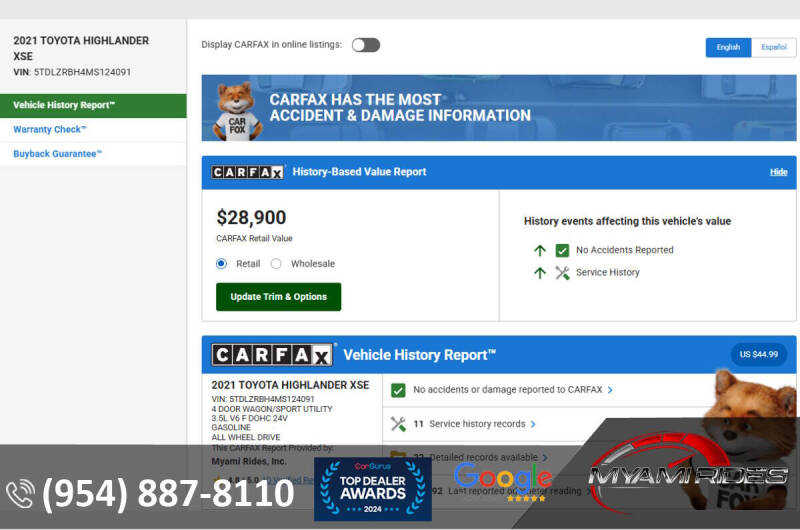Go to Buyback Guarantee section

(x=58, y=154)
